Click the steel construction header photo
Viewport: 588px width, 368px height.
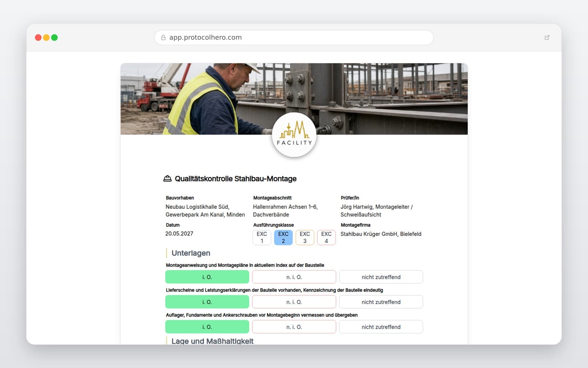point(294,99)
